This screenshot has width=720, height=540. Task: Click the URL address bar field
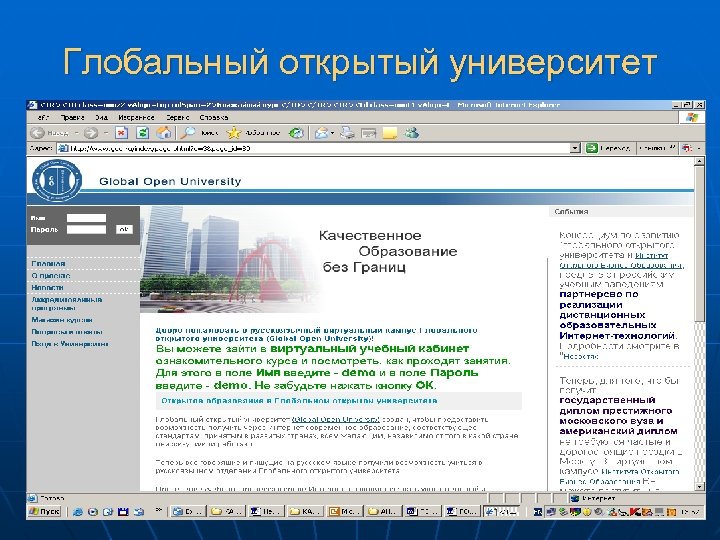[x=319, y=148]
